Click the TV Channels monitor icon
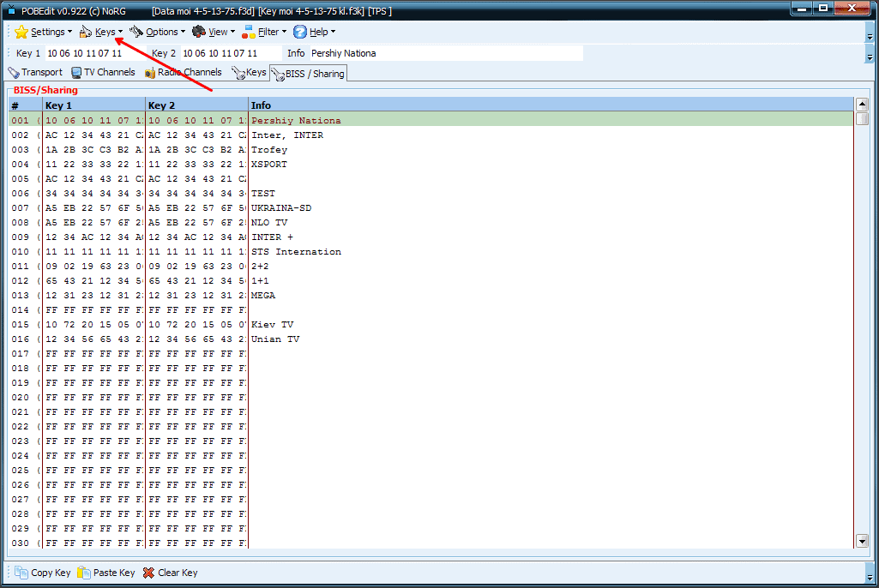This screenshot has height=588, width=879. (75, 72)
